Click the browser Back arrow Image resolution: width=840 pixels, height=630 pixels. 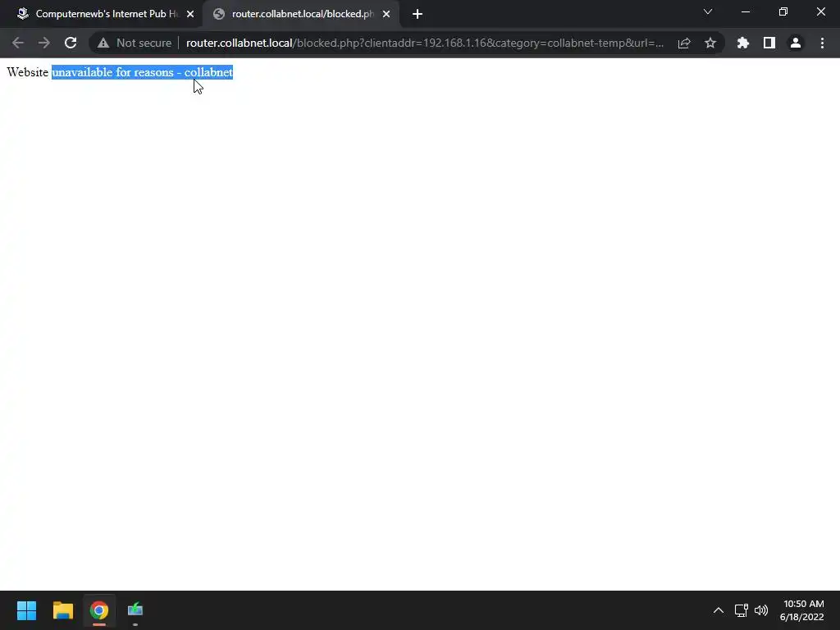tap(18, 43)
